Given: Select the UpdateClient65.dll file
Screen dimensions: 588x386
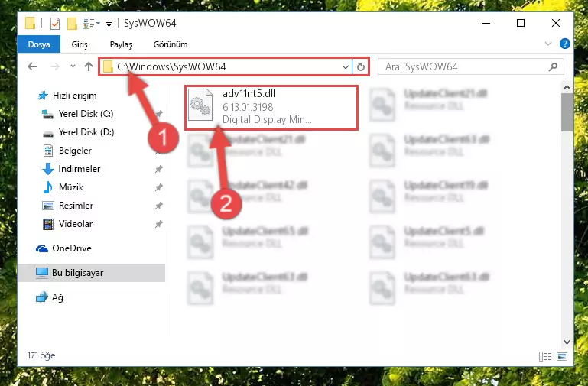Looking at the screenshot, I should (265, 232).
